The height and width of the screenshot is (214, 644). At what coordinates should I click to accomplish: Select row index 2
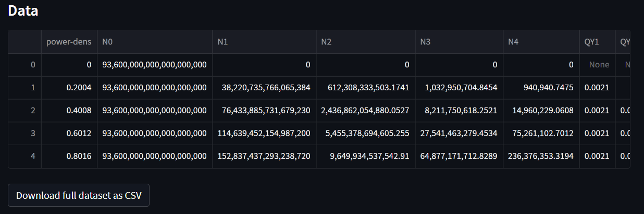25,111
